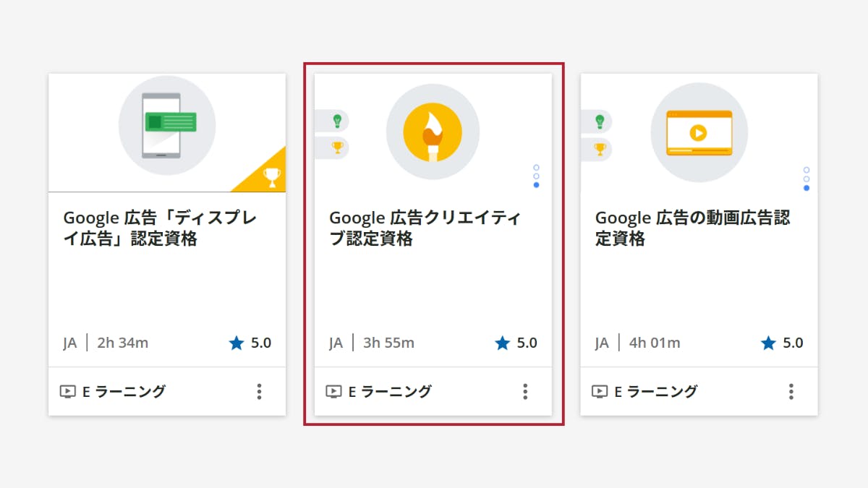Click the green lightbulb badge on the Creative card
Image resolution: width=868 pixels, height=488 pixels.
(336, 121)
